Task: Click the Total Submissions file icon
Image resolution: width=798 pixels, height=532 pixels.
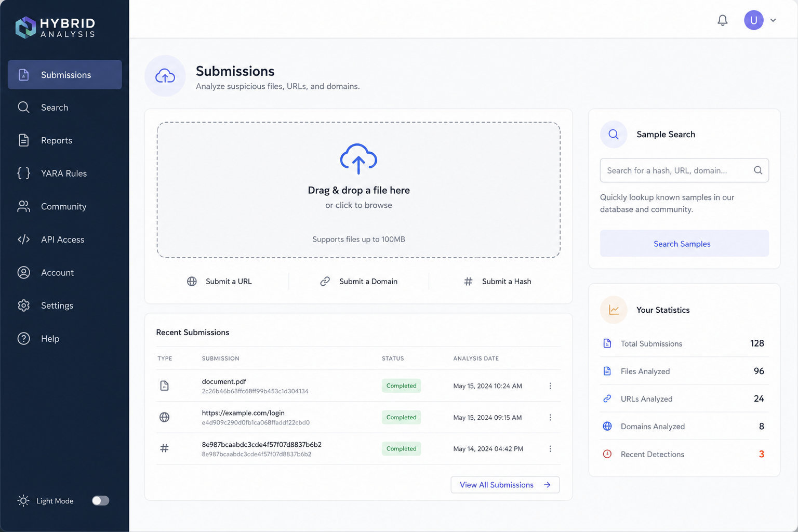Action: click(607, 343)
